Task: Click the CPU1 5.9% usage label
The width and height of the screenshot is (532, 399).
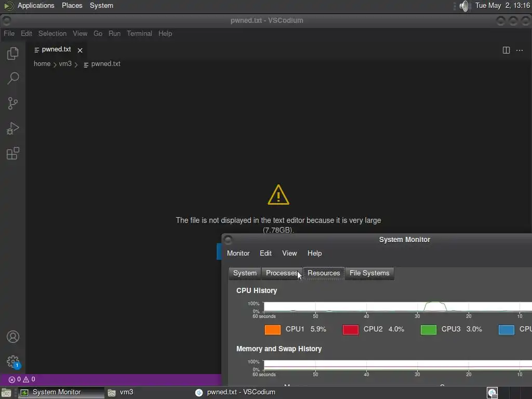Action: (305, 329)
